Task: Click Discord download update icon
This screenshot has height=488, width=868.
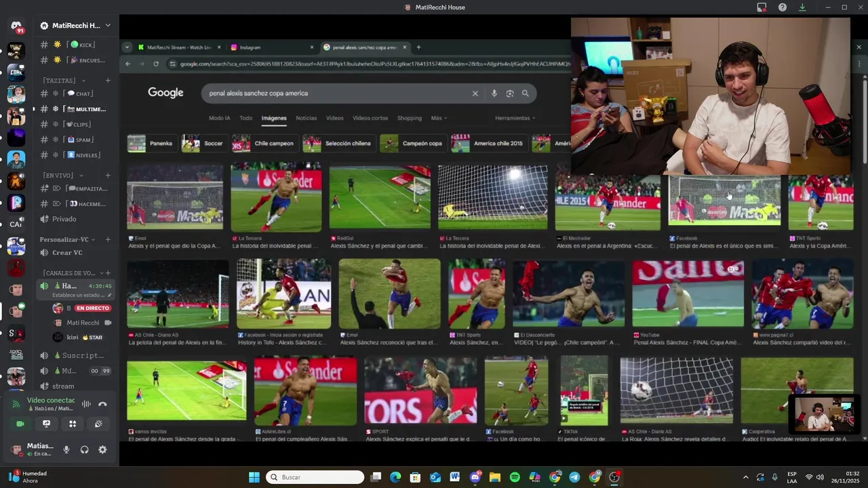Action: [x=802, y=7]
